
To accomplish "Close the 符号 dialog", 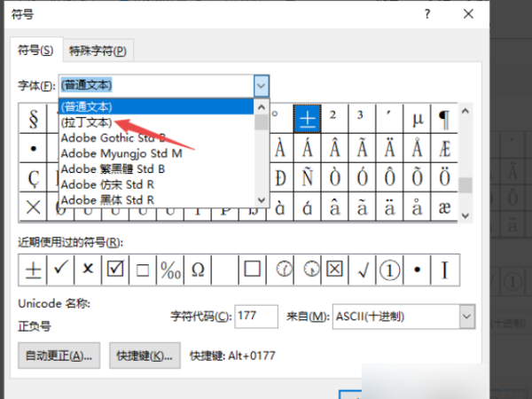I will 468,14.
